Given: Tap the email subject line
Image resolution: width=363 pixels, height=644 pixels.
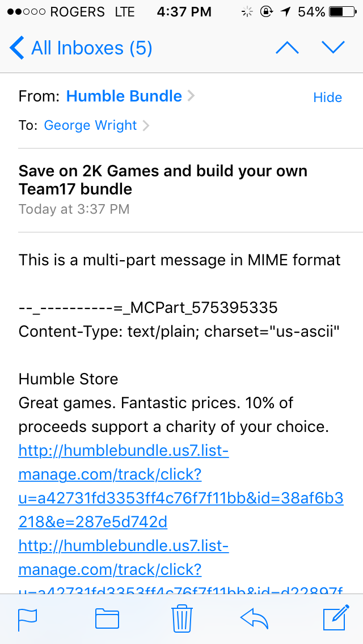Looking at the screenshot, I should point(163,180).
